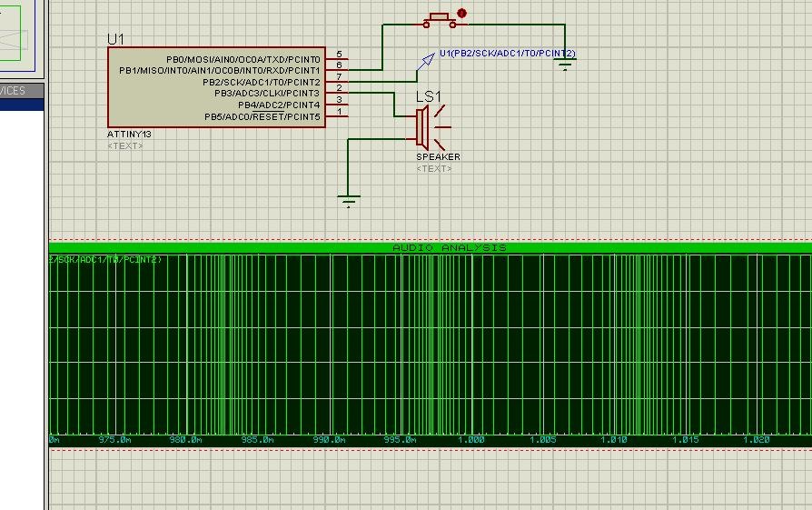Click the SPEAKER component label

[438, 157]
